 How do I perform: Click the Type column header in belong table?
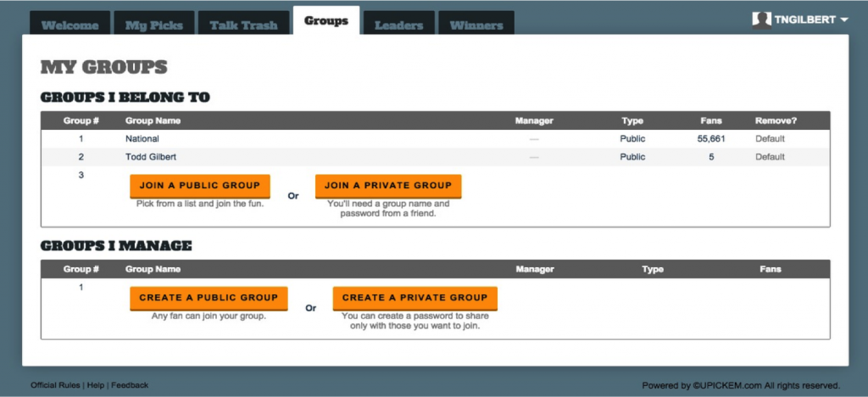632,120
